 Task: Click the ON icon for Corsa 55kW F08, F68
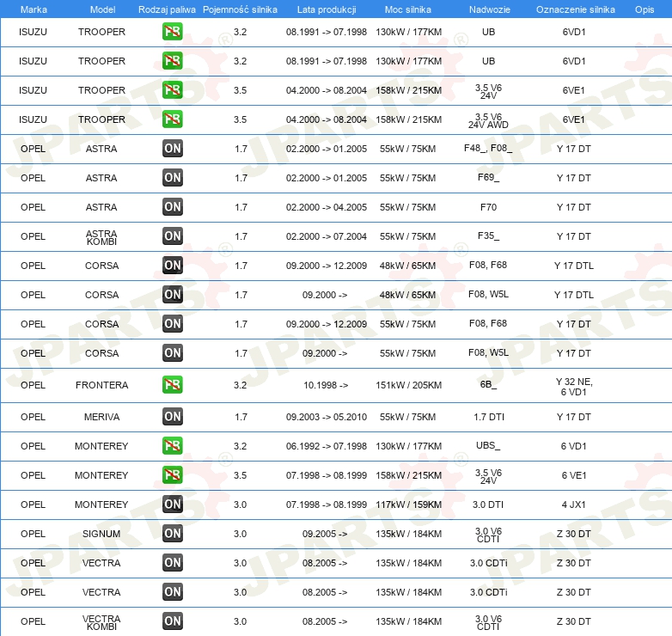tap(172, 323)
